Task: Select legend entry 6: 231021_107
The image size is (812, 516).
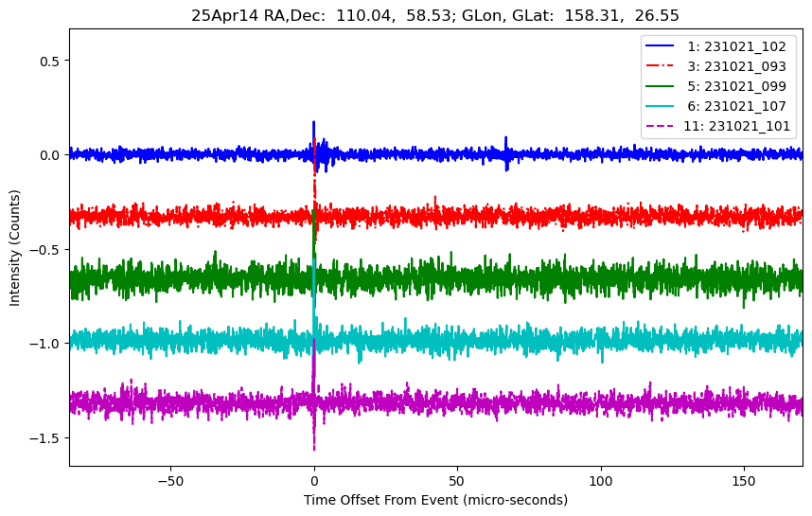Action: click(x=736, y=106)
